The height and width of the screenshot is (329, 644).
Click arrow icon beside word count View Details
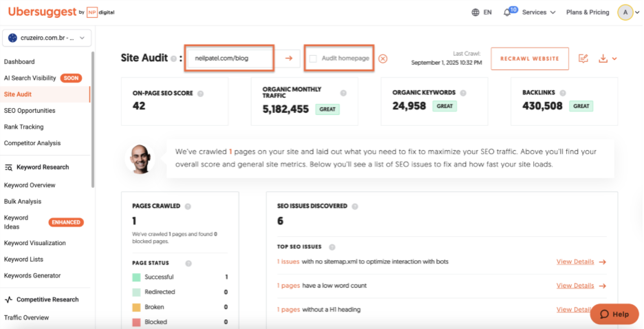[603, 286]
